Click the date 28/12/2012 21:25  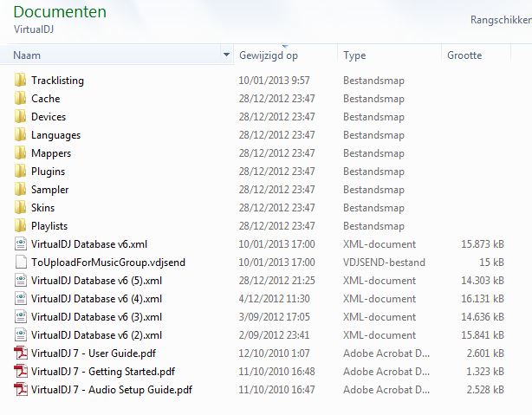[x=277, y=281]
